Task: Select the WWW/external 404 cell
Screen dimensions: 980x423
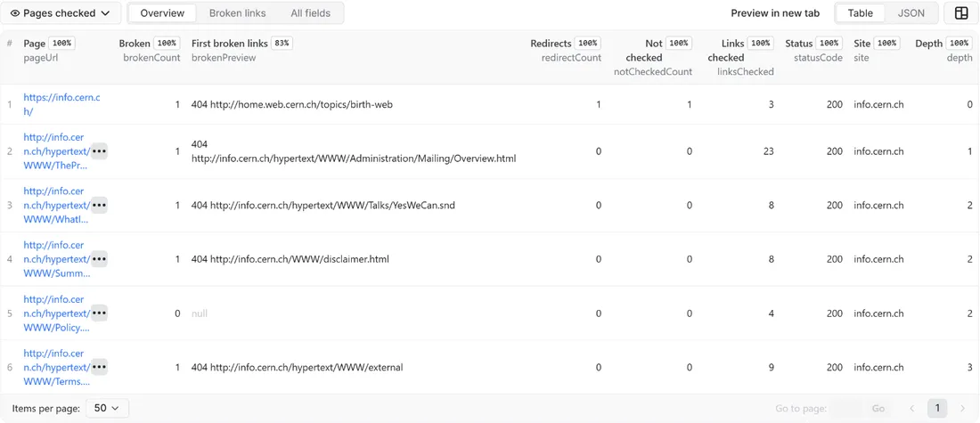Action: (297, 367)
